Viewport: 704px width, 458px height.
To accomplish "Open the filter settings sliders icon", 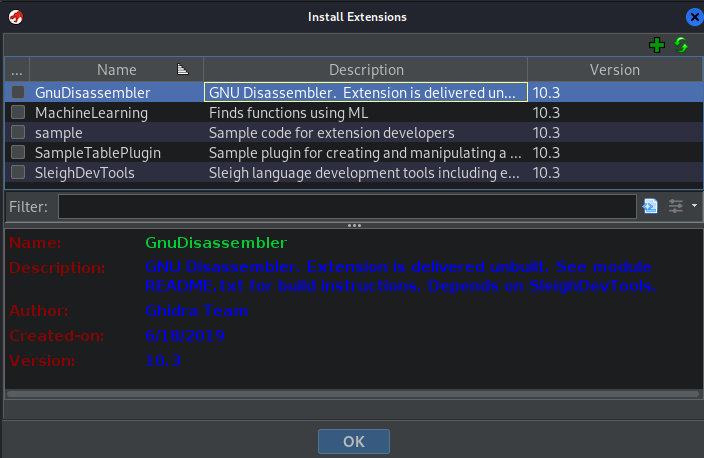I will coord(676,206).
